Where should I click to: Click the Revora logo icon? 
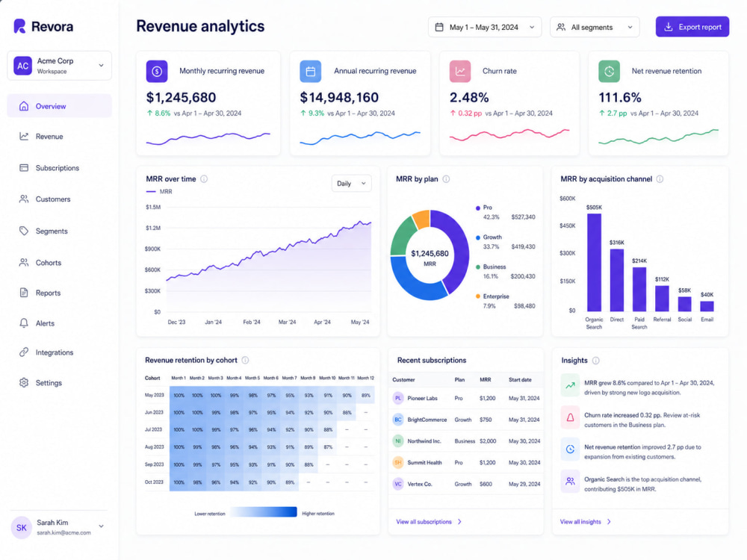(x=19, y=26)
